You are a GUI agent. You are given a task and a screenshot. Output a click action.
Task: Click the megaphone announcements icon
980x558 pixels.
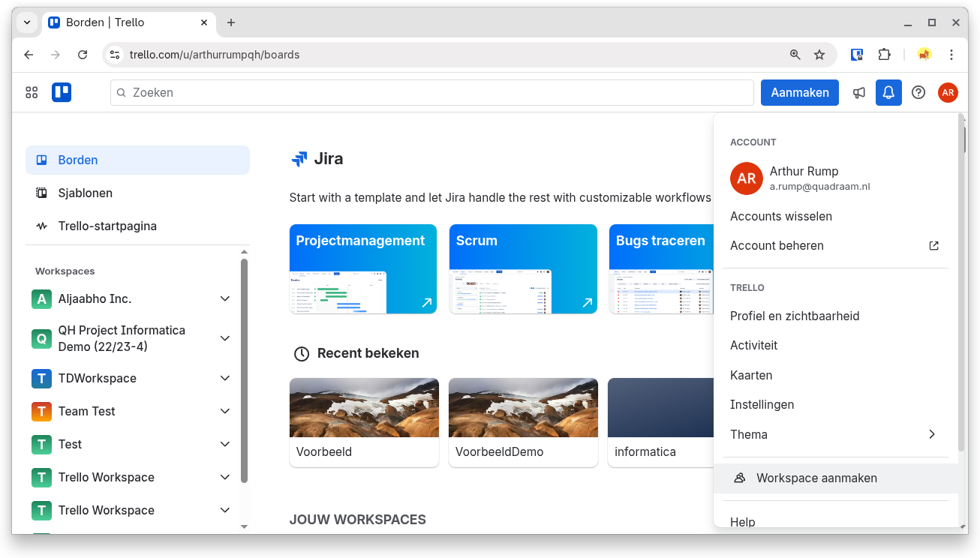point(858,92)
